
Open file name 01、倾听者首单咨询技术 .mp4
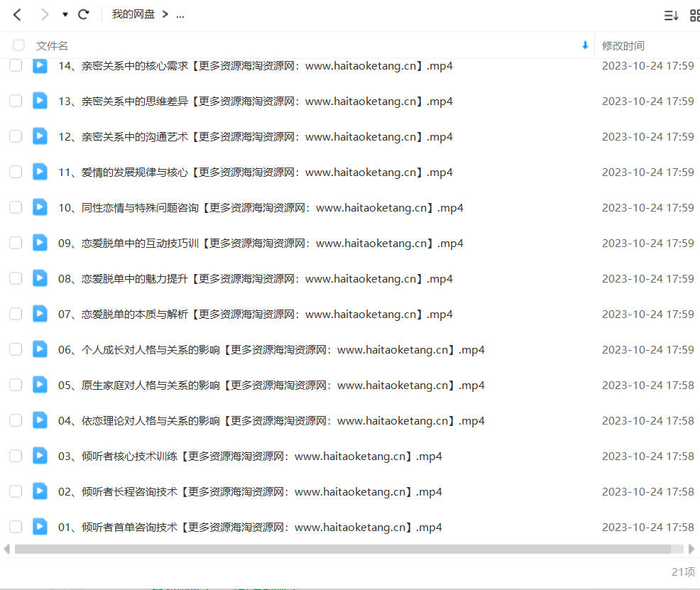click(x=250, y=527)
